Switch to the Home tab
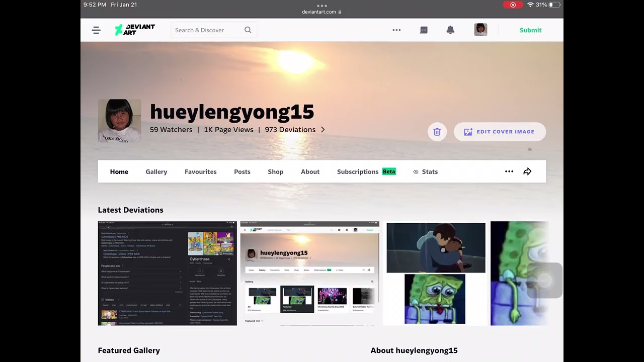 pyautogui.click(x=119, y=171)
